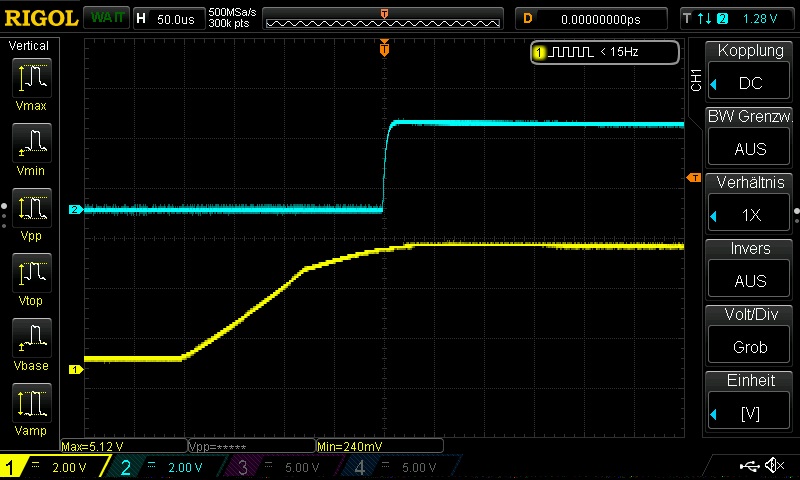
Task: Click the 300k pts memory depth text
Action: point(229,23)
